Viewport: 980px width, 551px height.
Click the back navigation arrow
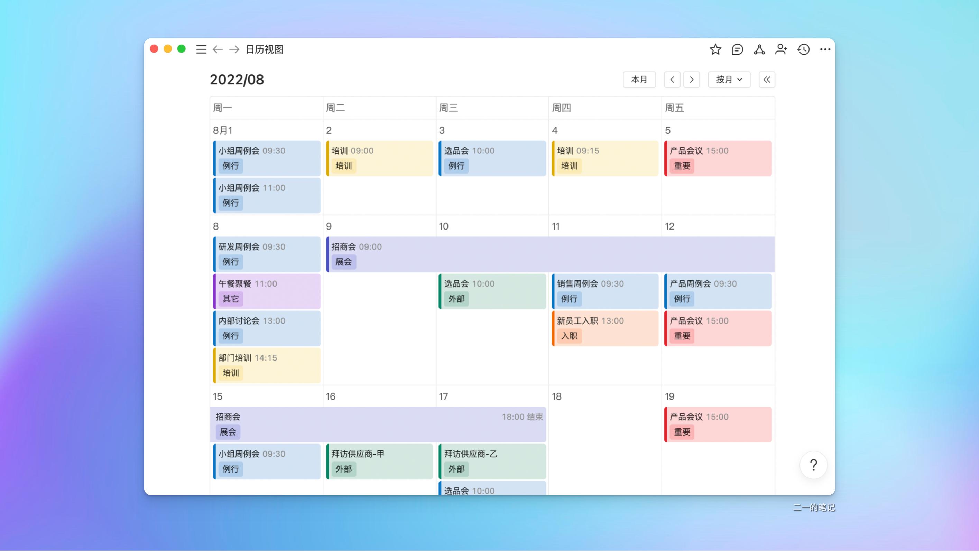tap(217, 49)
